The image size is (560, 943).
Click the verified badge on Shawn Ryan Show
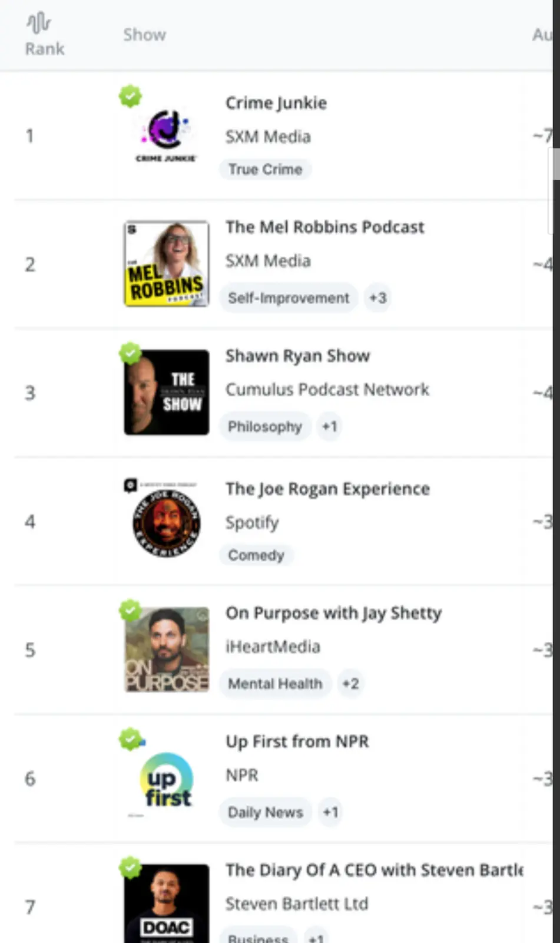[x=130, y=353]
